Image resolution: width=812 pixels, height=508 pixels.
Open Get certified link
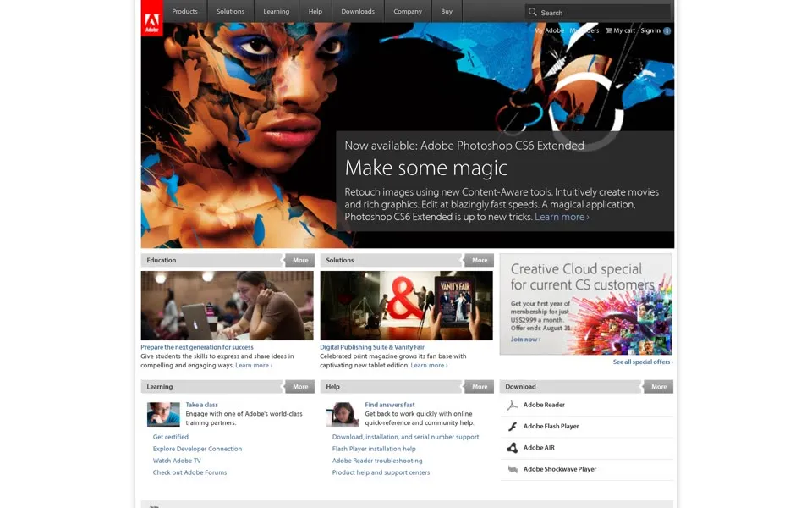(x=170, y=437)
